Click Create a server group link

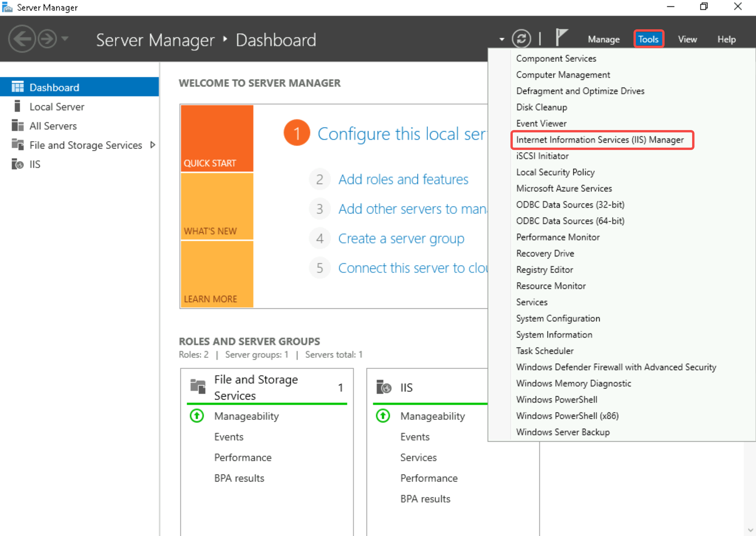(401, 238)
